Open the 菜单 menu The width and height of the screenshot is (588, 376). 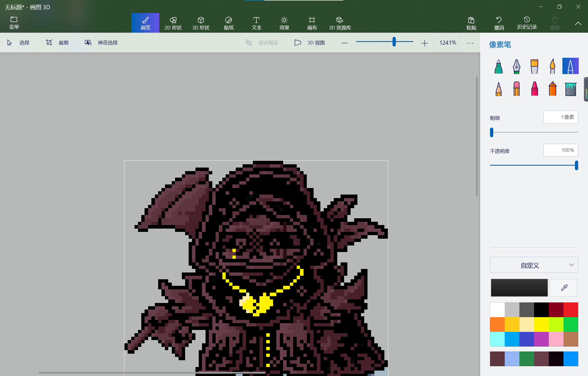(x=14, y=23)
